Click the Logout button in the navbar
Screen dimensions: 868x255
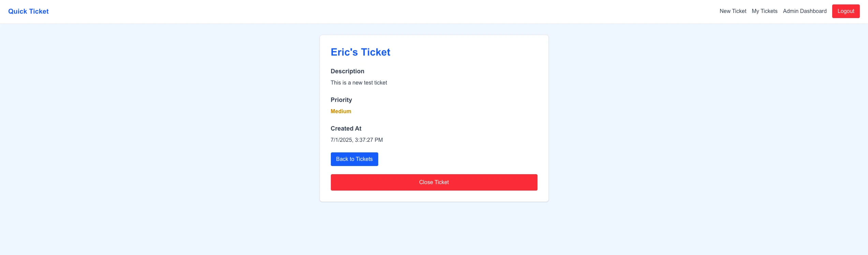click(846, 11)
